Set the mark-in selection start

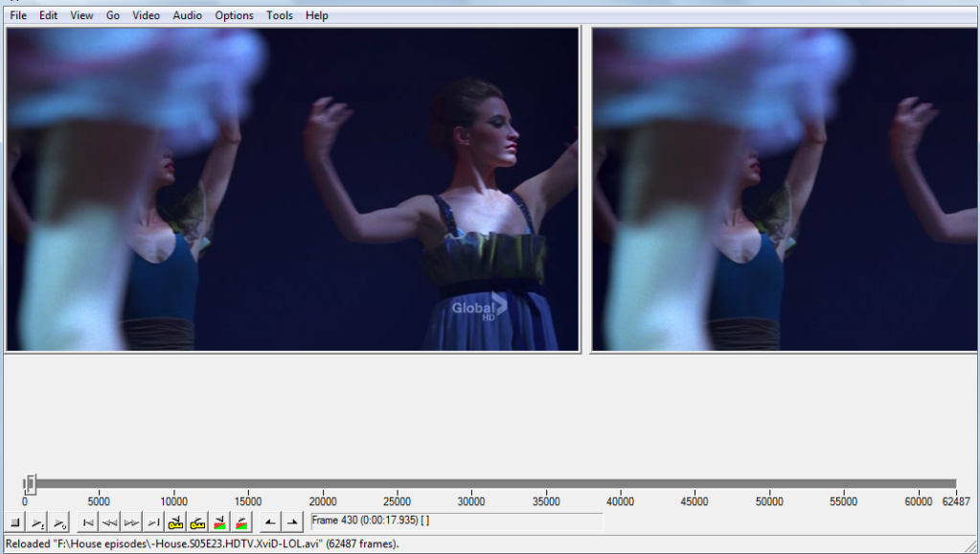[270, 522]
